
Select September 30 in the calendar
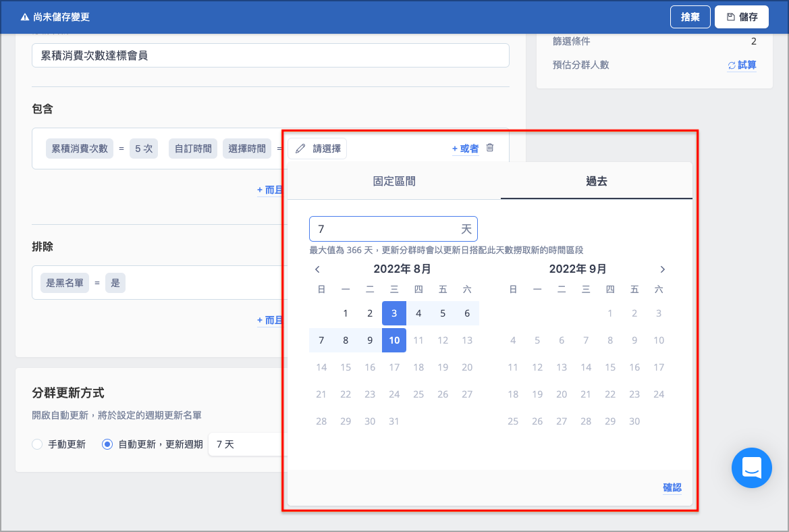tap(634, 421)
